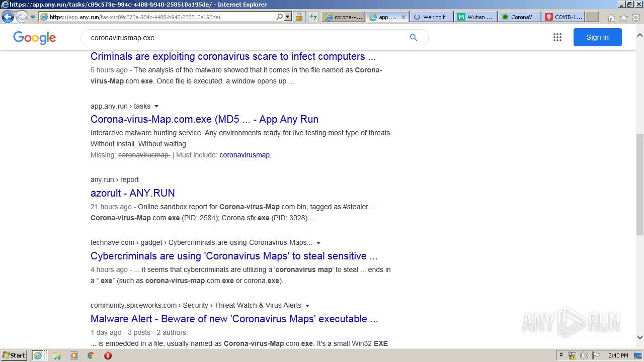Expand the app.any.run › tasks result options arrow
The width and height of the screenshot is (644, 362).
156,106
